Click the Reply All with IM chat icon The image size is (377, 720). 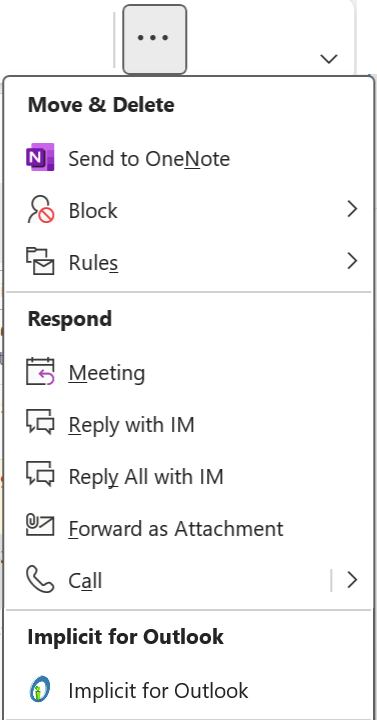[x=40, y=475]
